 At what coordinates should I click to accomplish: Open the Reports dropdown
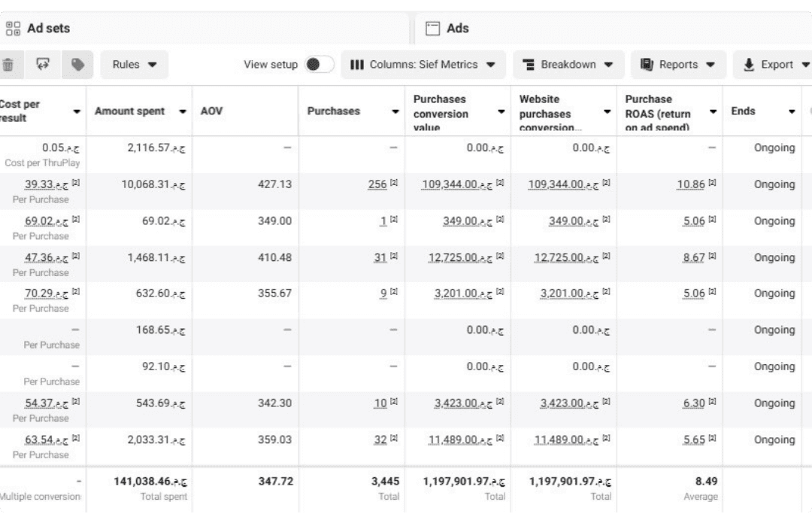coord(678,65)
